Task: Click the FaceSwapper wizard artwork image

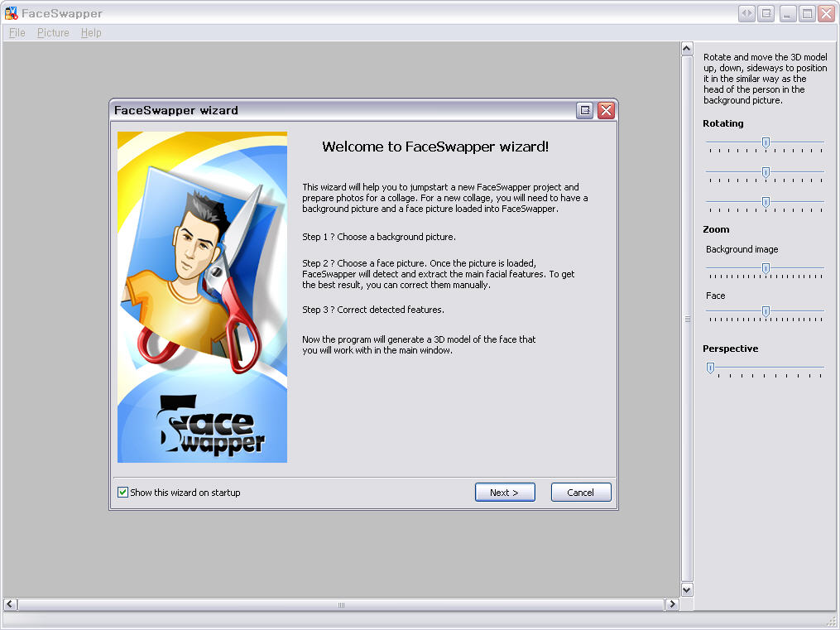Action: [x=202, y=296]
